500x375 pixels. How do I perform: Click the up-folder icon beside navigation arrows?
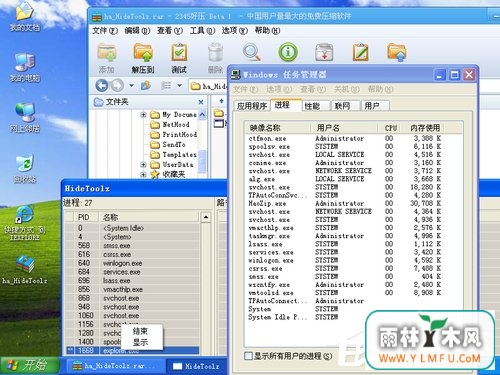coord(146,86)
